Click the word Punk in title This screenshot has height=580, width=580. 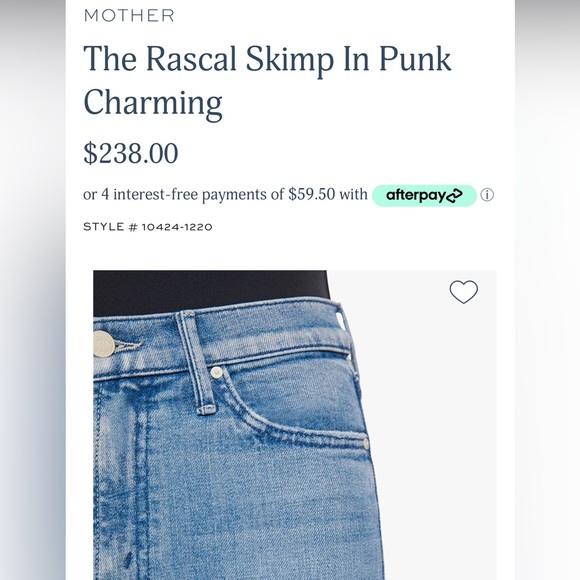[x=415, y=59]
